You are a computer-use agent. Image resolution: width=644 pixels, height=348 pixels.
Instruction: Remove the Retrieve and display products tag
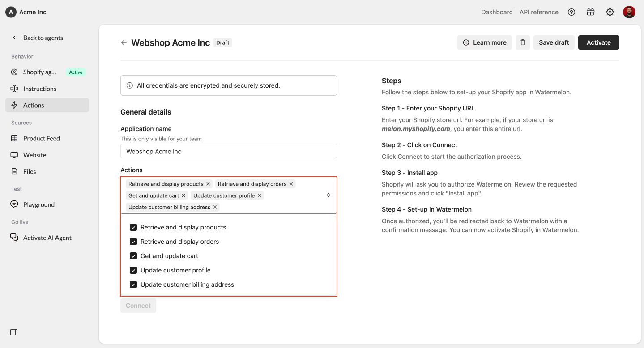[208, 184]
